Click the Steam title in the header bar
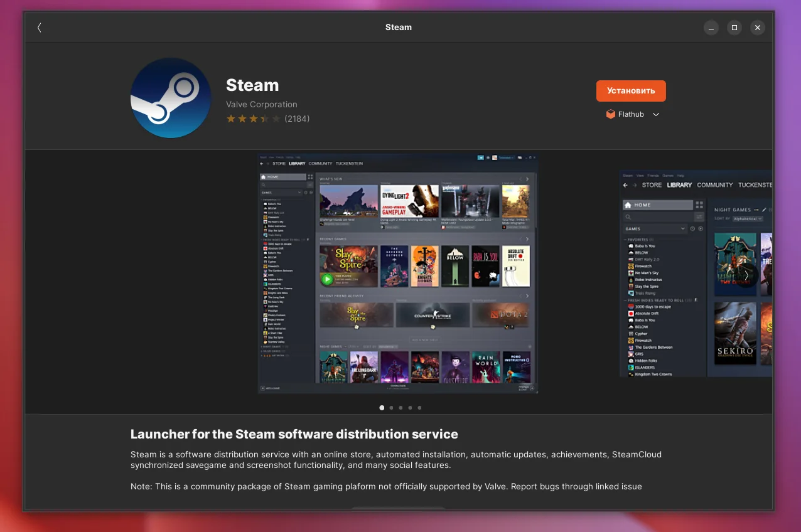The height and width of the screenshot is (532, 801). pyautogui.click(x=398, y=27)
